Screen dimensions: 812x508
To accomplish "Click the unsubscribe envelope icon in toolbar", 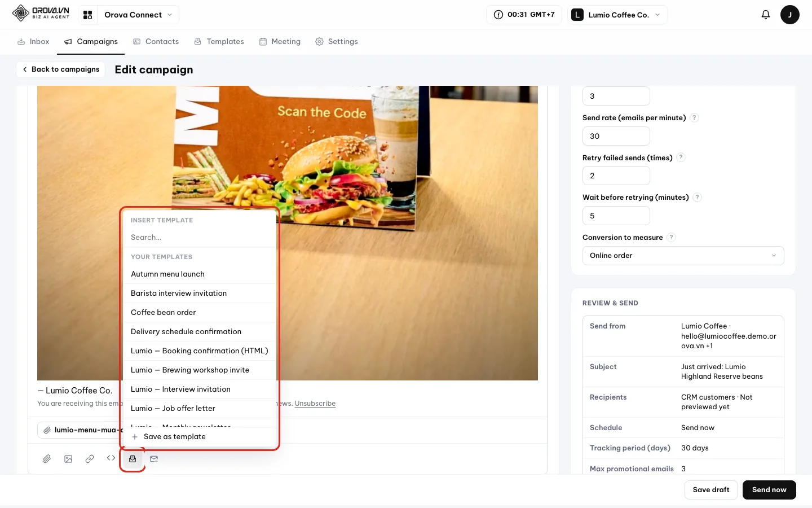I will point(154,459).
